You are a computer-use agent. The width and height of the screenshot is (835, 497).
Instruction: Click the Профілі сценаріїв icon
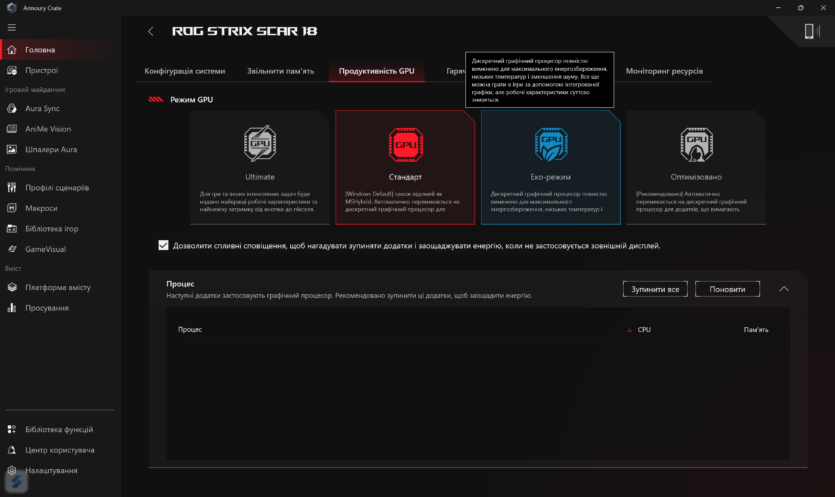click(12, 188)
